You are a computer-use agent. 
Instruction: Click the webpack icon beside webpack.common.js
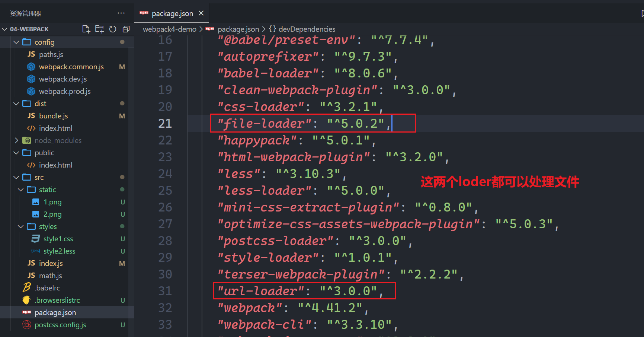31,67
